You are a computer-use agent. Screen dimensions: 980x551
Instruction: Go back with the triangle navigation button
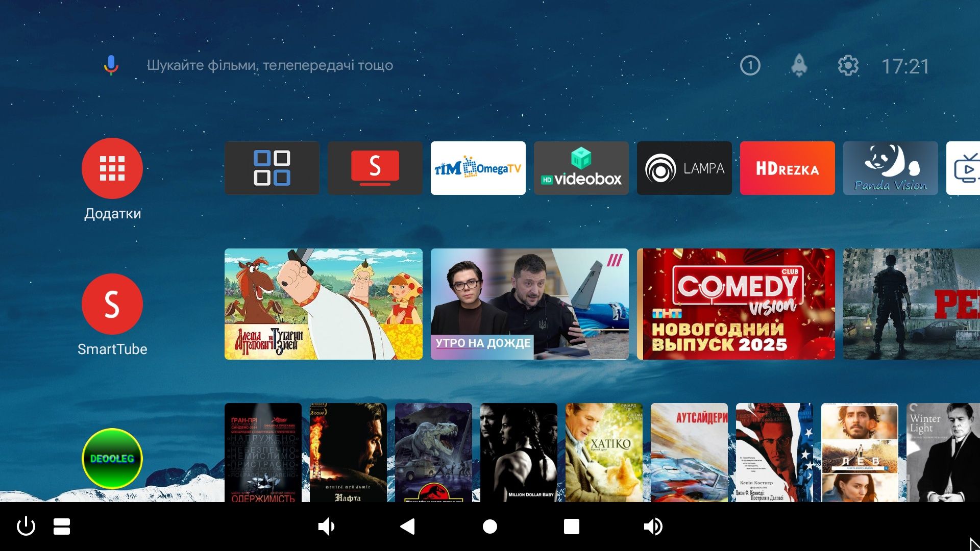coord(408,527)
